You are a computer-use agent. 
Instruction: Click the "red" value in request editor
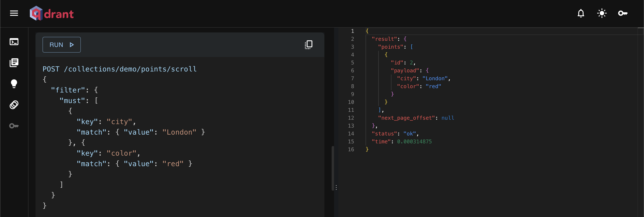pos(173,164)
